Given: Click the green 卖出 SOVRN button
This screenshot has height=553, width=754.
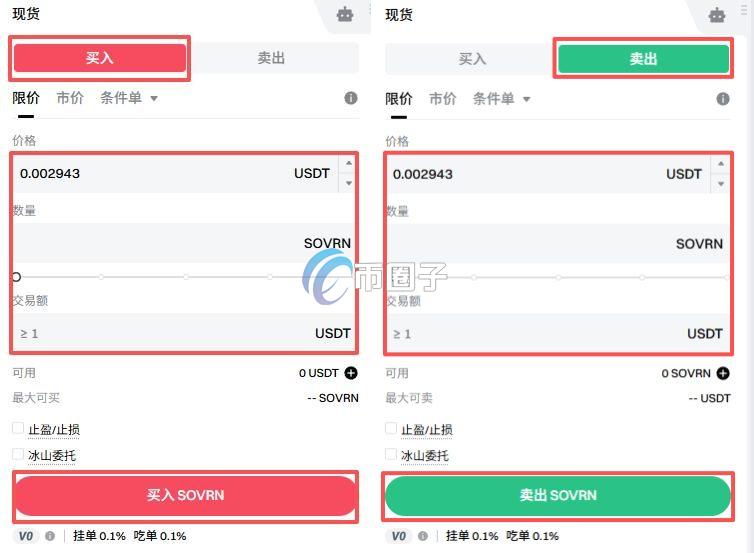Looking at the screenshot, I should pyautogui.click(x=558, y=495).
